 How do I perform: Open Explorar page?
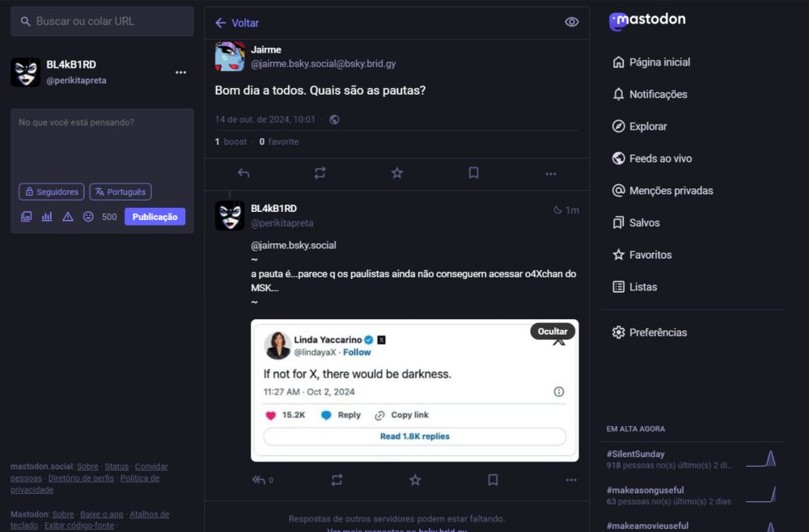tap(639, 126)
